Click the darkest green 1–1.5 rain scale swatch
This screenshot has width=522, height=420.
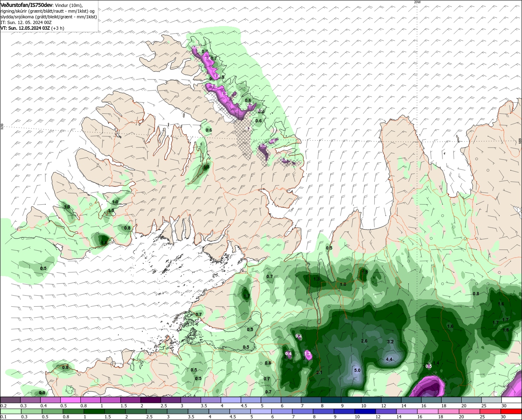coord(94,411)
